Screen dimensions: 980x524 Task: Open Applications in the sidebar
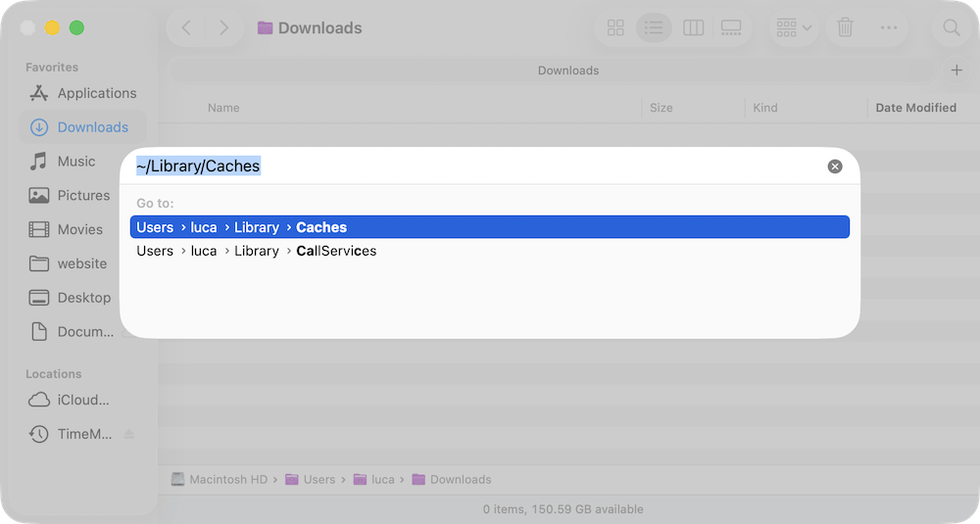(83, 93)
